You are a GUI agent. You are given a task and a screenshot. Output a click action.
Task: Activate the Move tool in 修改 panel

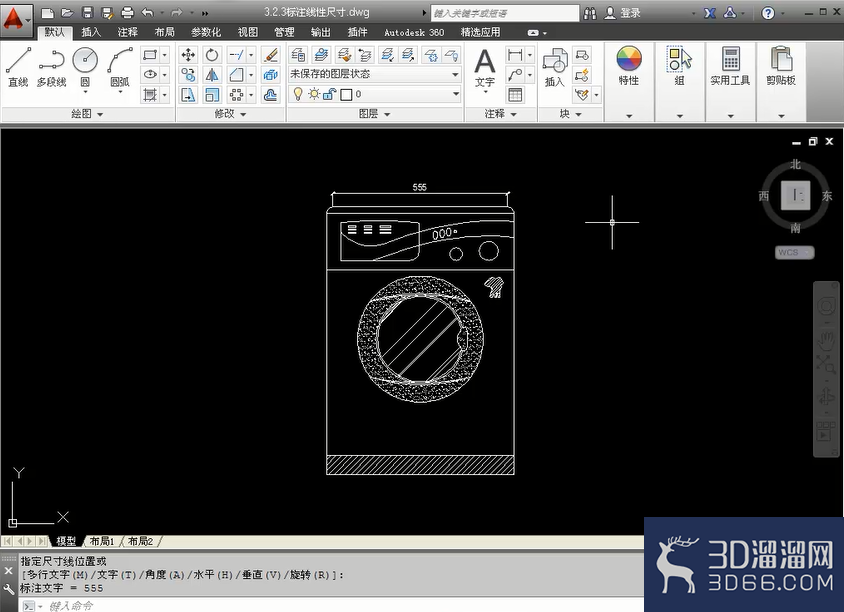tap(188, 54)
